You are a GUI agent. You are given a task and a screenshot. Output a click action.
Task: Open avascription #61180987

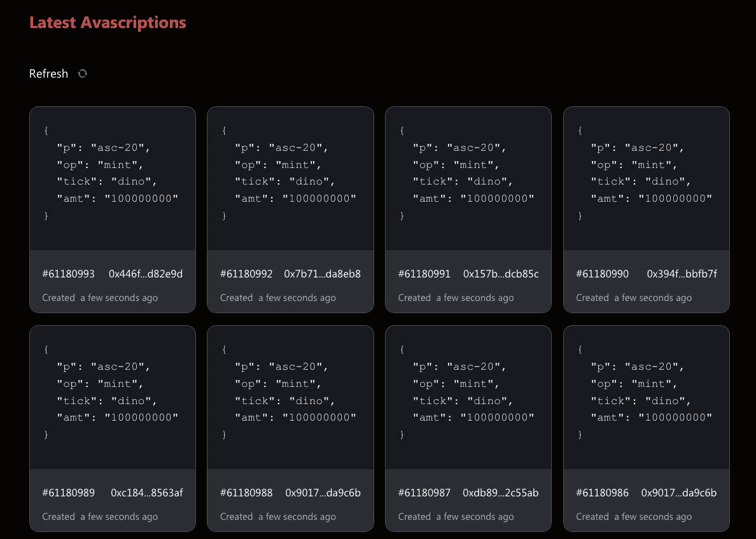pyautogui.click(x=424, y=493)
